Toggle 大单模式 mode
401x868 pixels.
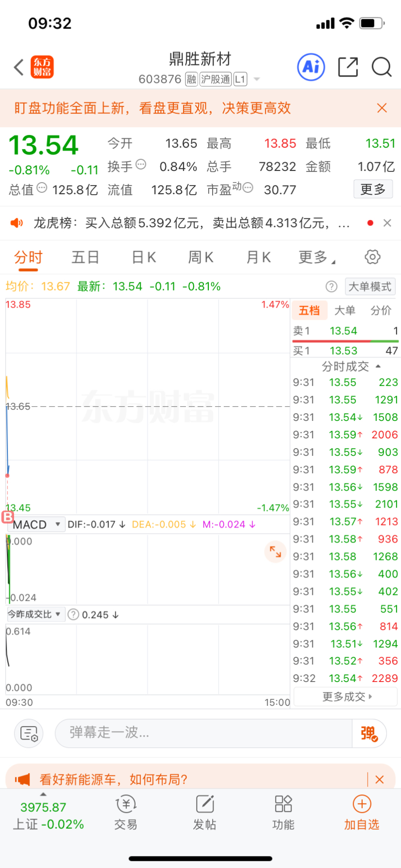(370, 286)
